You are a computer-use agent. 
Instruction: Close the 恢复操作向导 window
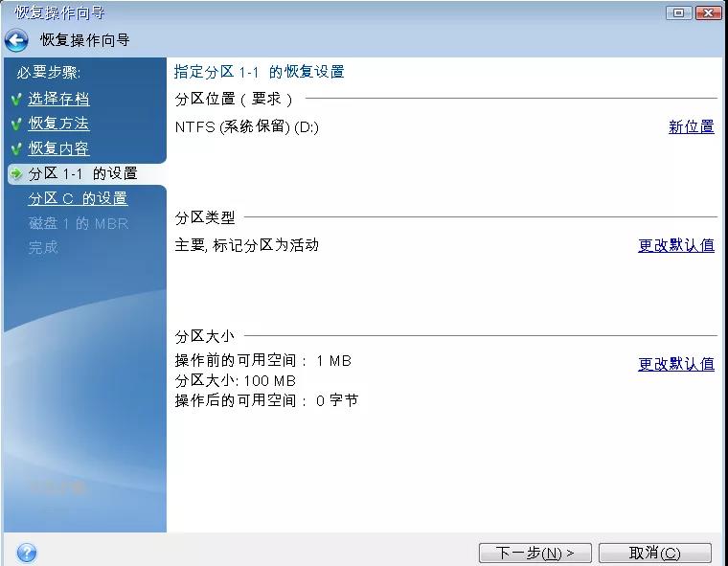pyautogui.click(x=709, y=12)
